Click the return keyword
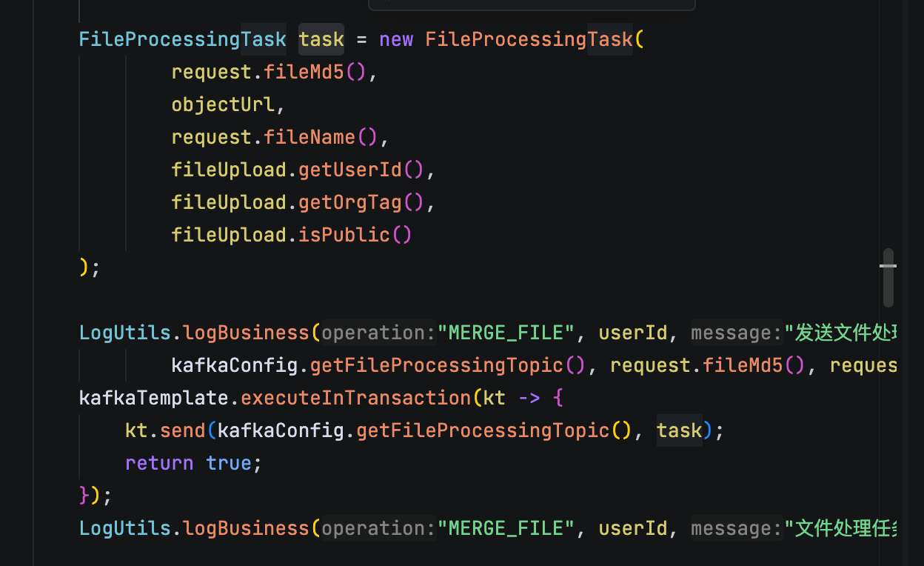The height and width of the screenshot is (566, 924). (159, 463)
